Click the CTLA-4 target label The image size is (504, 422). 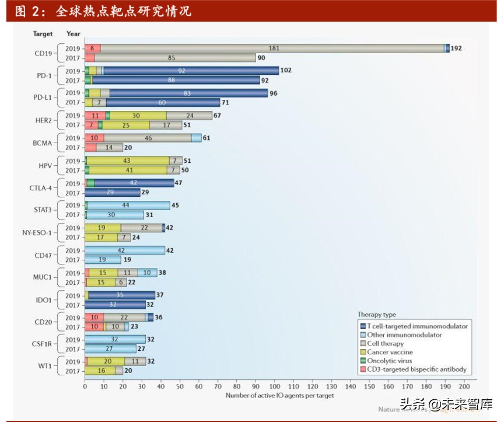(x=41, y=188)
